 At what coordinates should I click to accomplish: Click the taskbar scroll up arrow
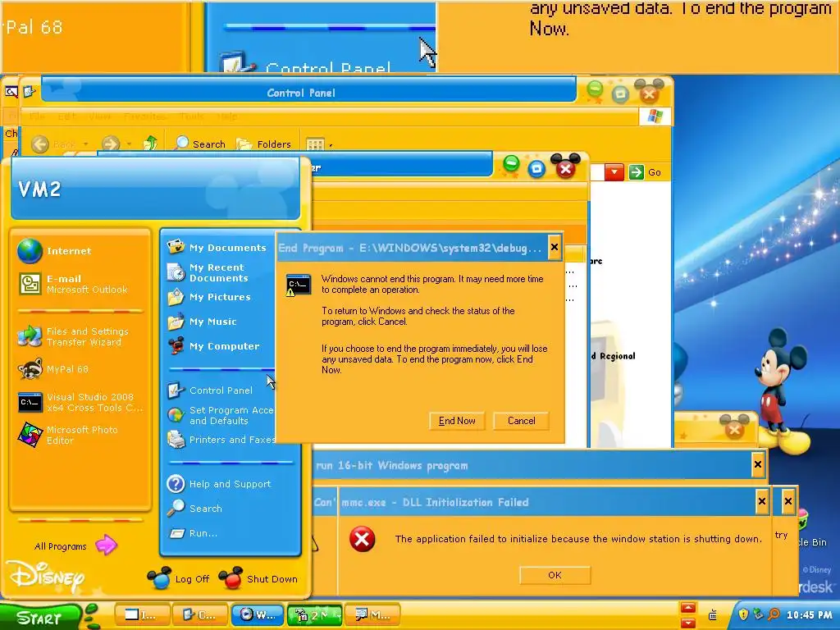click(x=688, y=608)
